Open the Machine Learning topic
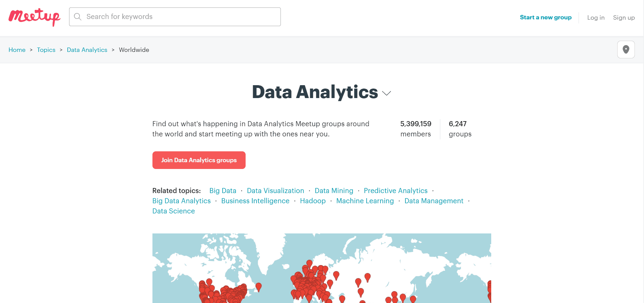644x303 pixels. 365,201
